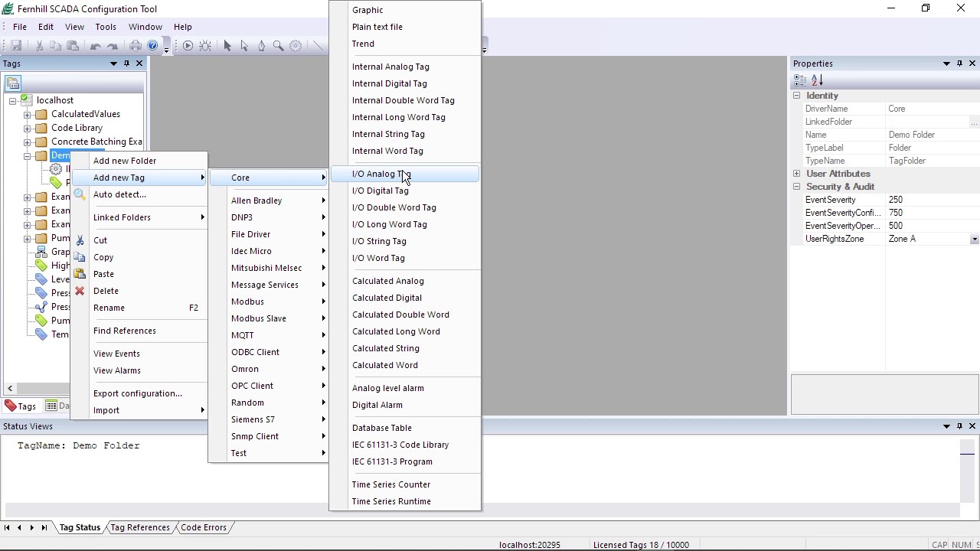Image resolution: width=980 pixels, height=551 pixels.
Task: Open the Linked Folders submenu
Action: (139, 217)
